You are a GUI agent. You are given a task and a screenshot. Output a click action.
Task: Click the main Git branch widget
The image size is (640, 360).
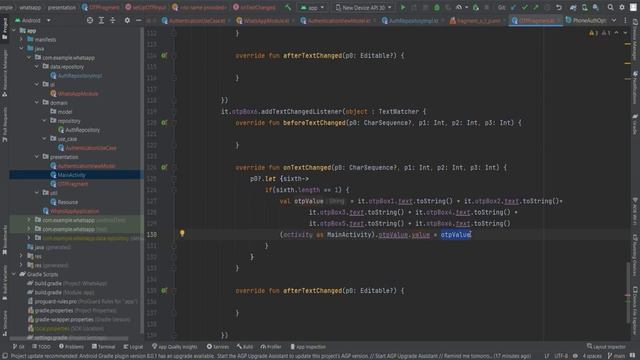click(616, 356)
